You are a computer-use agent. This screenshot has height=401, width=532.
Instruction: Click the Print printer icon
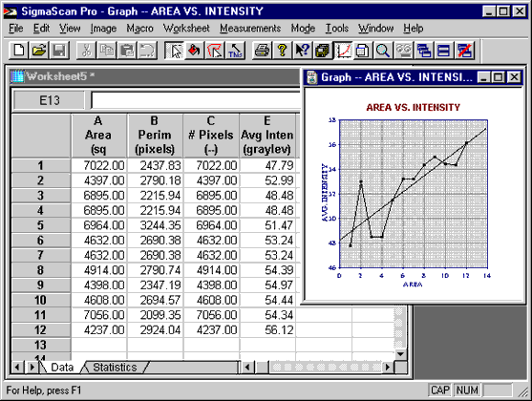coord(262,51)
